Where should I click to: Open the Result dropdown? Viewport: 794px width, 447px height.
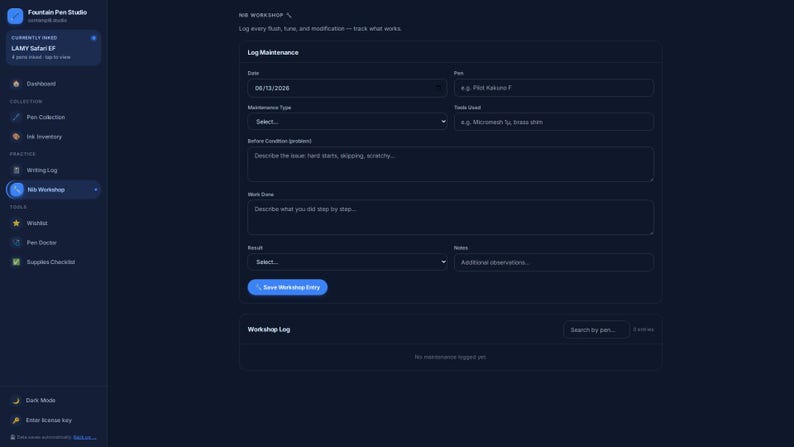point(347,262)
